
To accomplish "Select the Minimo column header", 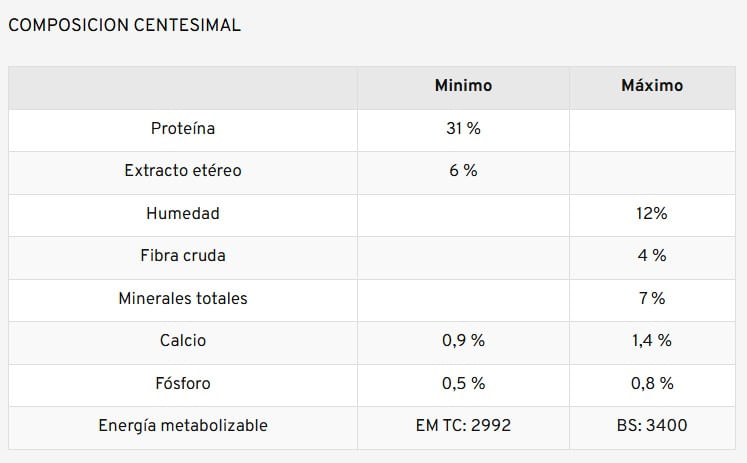I will (x=463, y=86).
